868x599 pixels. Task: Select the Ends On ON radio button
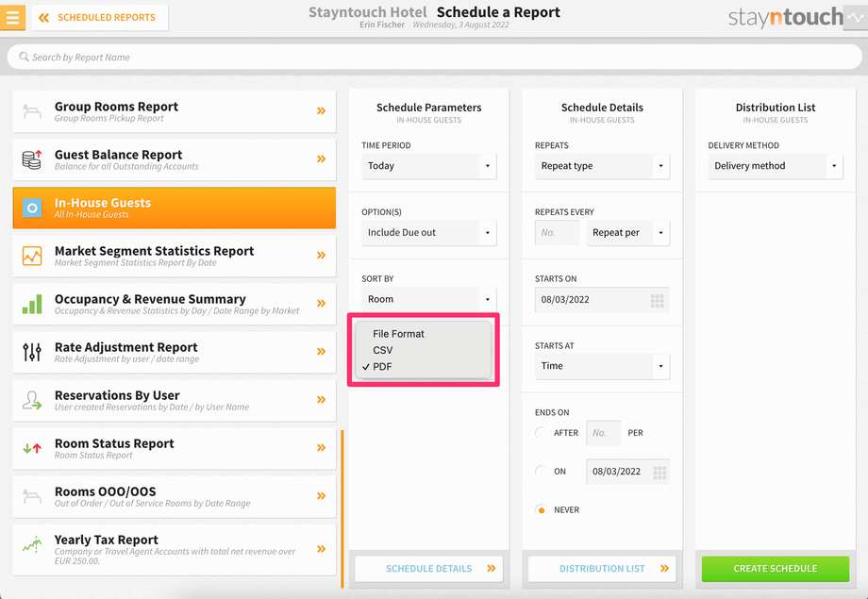[x=541, y=472]
